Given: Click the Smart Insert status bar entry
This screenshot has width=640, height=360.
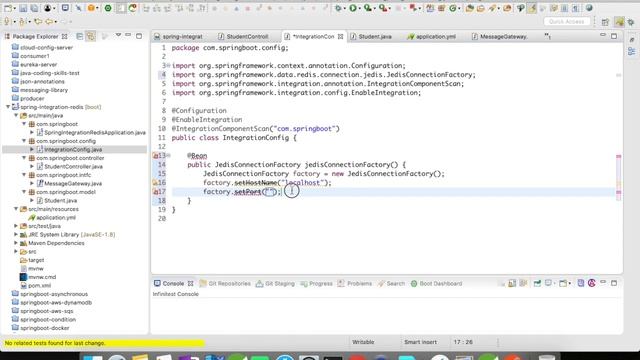Looking at the screenshot, I should [420, 342].
